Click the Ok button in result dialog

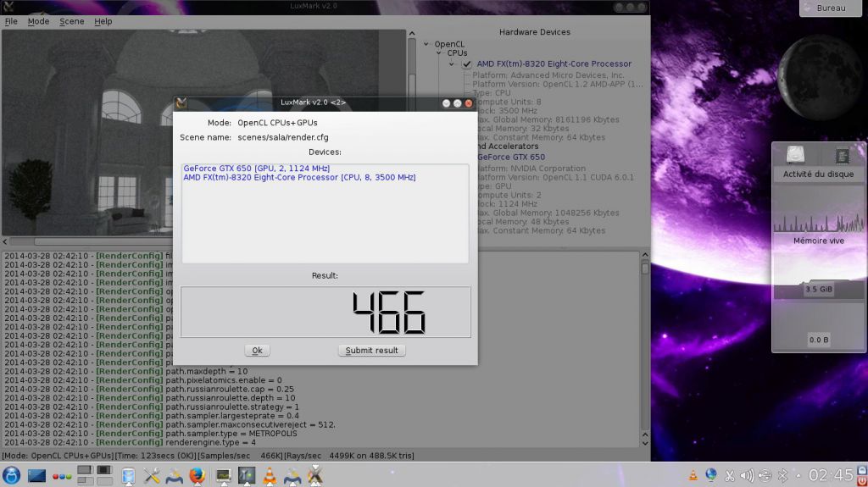(x=258, y=351)
